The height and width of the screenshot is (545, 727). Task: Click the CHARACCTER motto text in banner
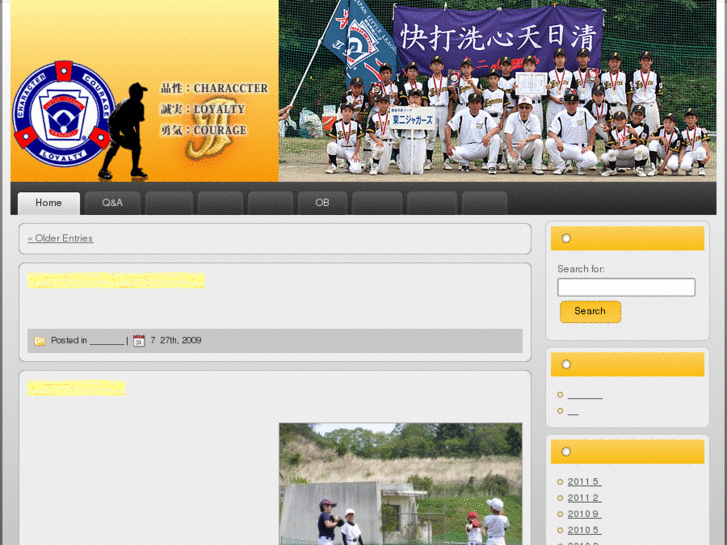pos(231,88)
